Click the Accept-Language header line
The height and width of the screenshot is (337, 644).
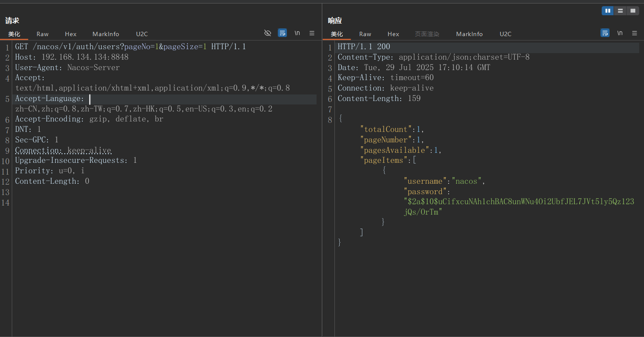tap(49, 99)
